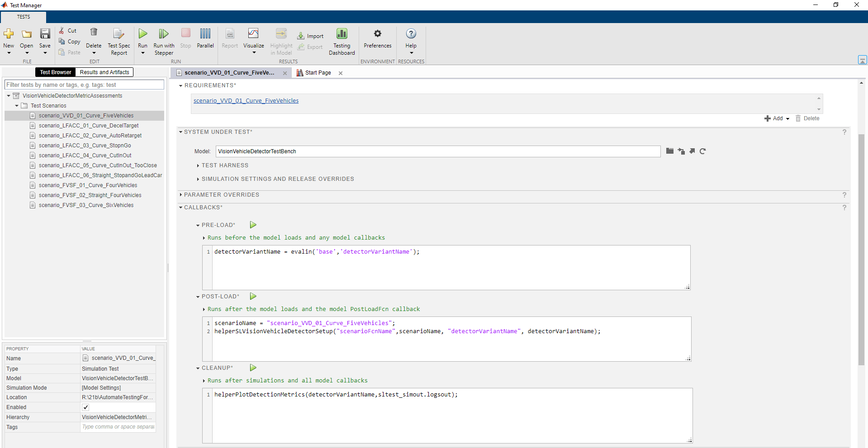Click the requirements list scroll-down arrow
Screen dimensions: 868x448
coord(819,109)
